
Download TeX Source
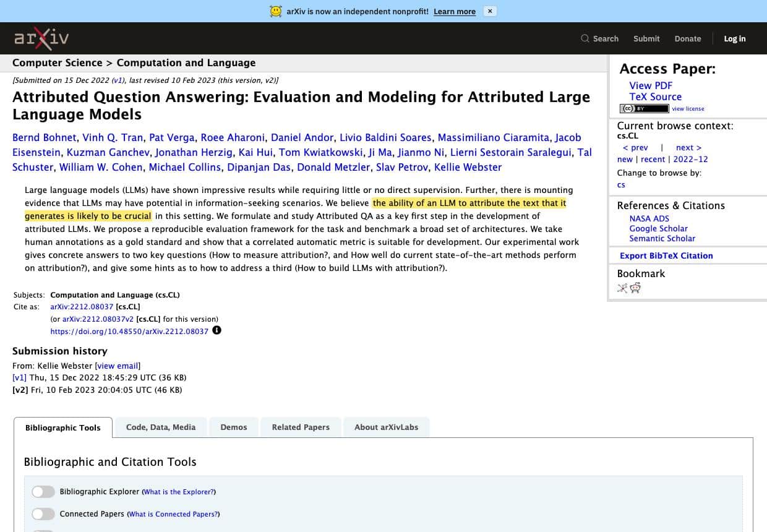[656, 97]
